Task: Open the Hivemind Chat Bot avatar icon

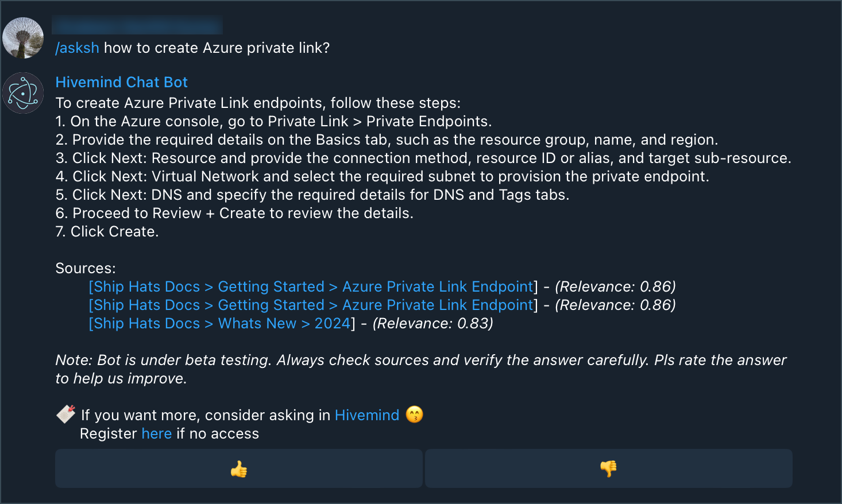Action: (23, 93)
